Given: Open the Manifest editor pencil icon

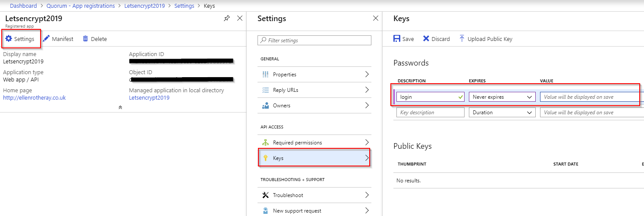Looking at the screenshot, I should click(x=46, y=39).
